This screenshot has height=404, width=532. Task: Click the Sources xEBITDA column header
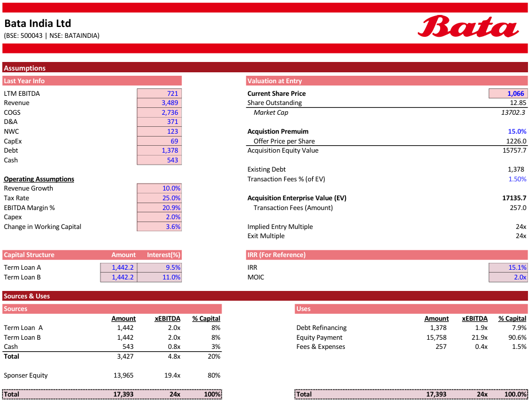[x=168, y=318]
